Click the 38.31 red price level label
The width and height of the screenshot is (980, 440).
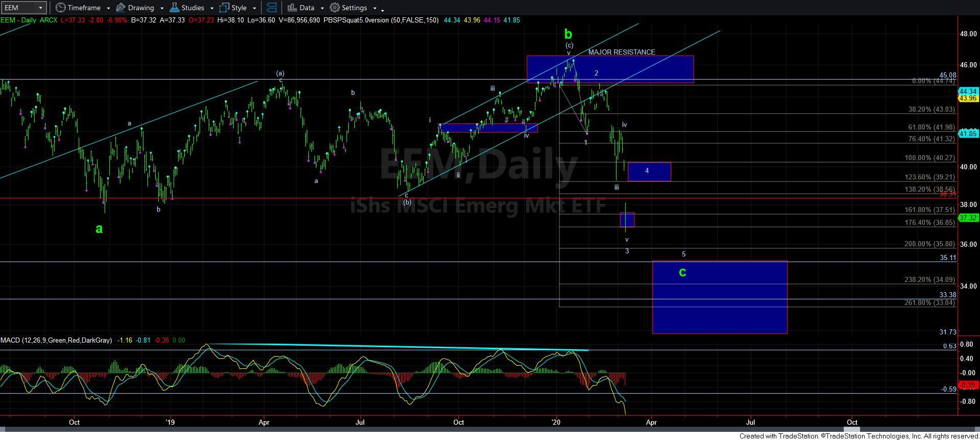click(x=948, y=194)
